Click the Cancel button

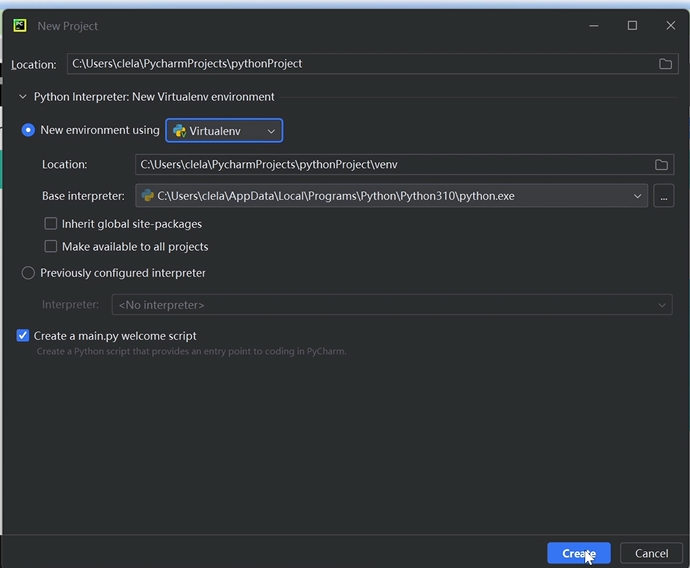pos(651,553)
